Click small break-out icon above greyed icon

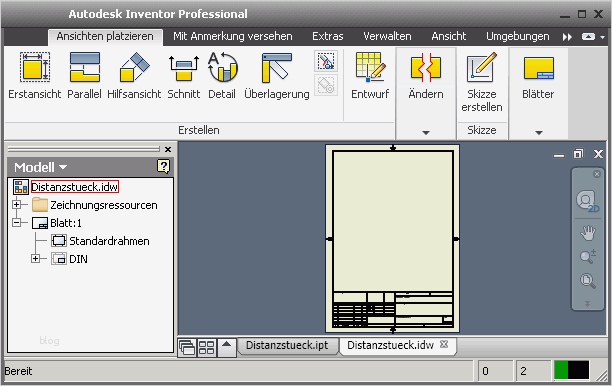(x=326, y=61)
